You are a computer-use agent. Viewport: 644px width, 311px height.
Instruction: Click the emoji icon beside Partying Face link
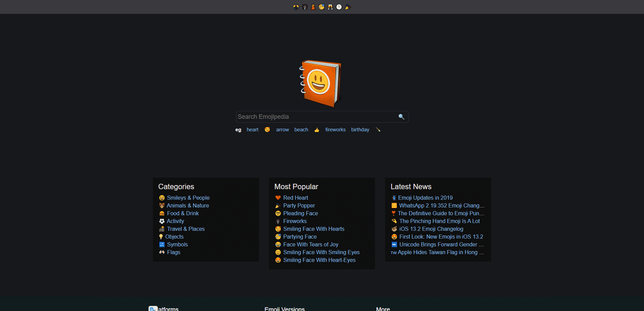click(278, 237)
